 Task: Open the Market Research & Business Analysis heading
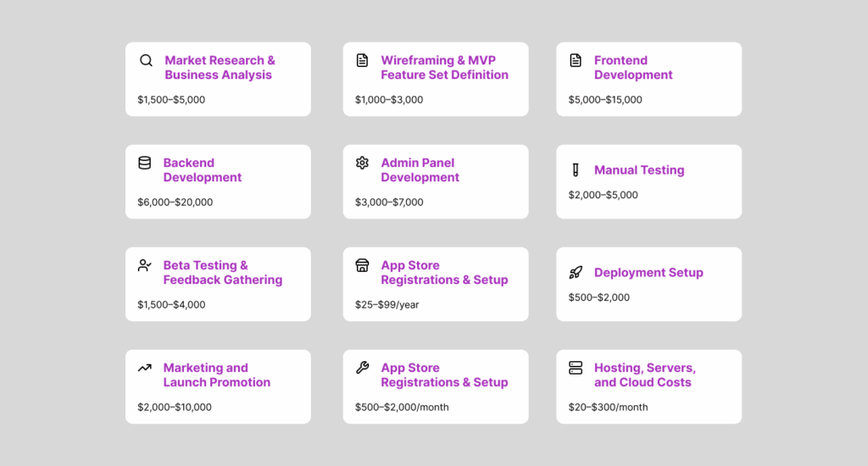click(x=220, y=68)
